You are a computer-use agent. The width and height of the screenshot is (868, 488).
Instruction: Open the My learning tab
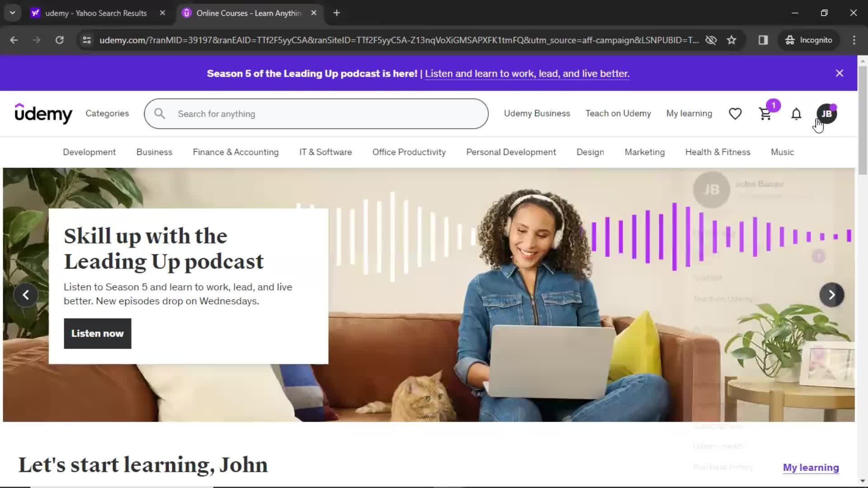689,113
